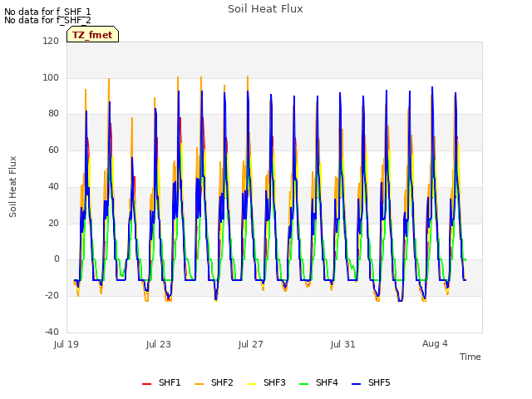Click the 100 y-axis tick label
This screenshot has height=399, width=532.
51,77
